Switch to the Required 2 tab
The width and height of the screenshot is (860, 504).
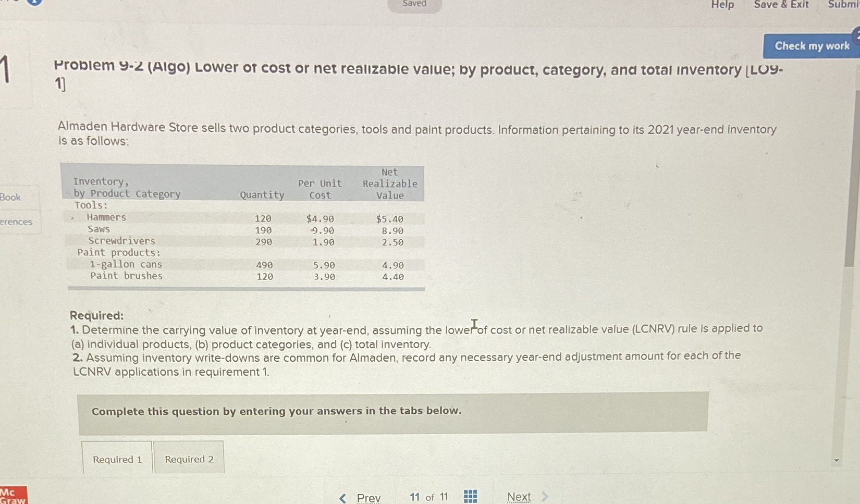click(x=189, y=459)
